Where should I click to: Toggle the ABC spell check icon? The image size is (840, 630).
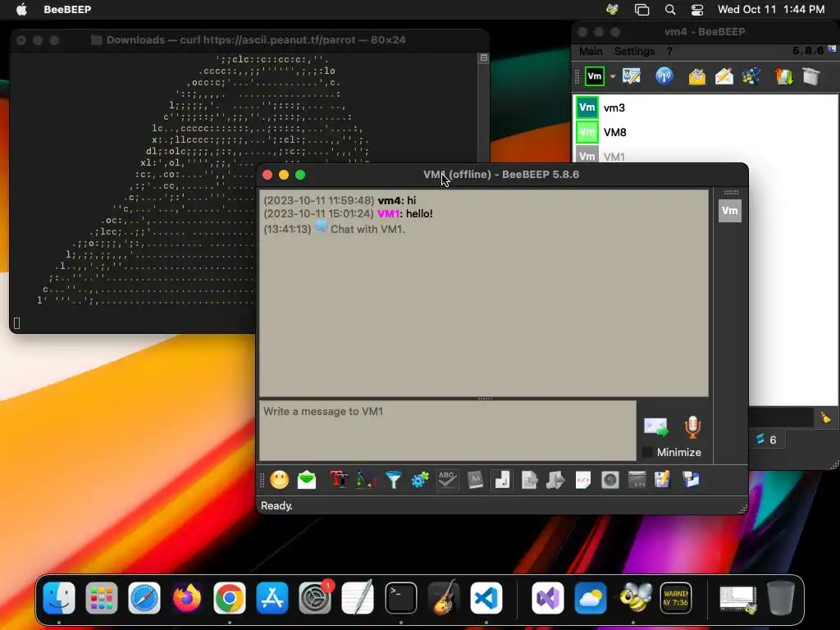point(447,480)
